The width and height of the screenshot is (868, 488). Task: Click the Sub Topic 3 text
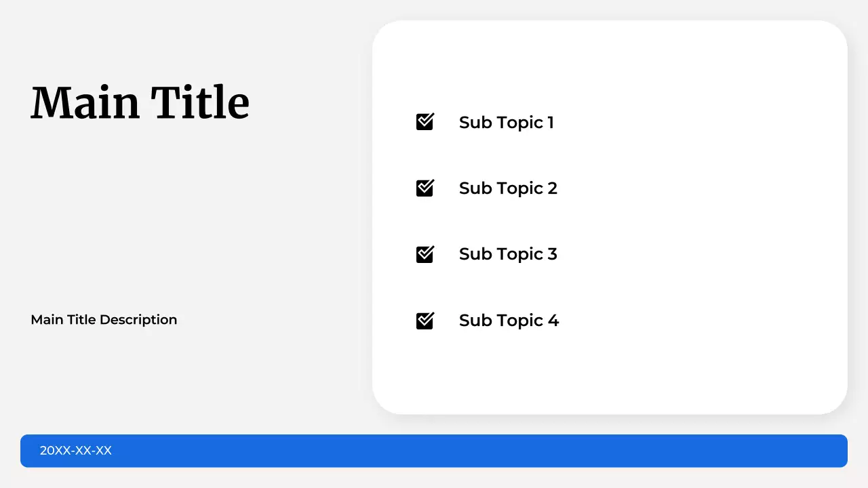click(508, 254)
